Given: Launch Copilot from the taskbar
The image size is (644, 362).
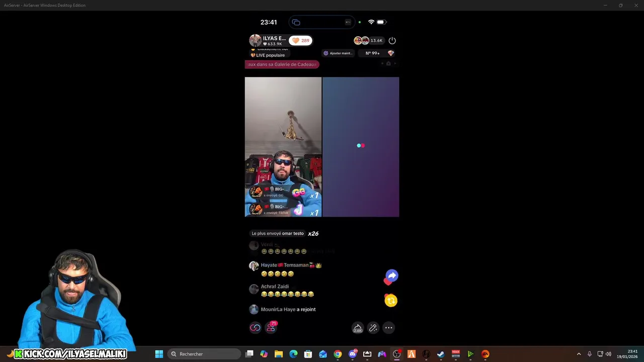Looking at the screenshot, I should click(264, 354).
